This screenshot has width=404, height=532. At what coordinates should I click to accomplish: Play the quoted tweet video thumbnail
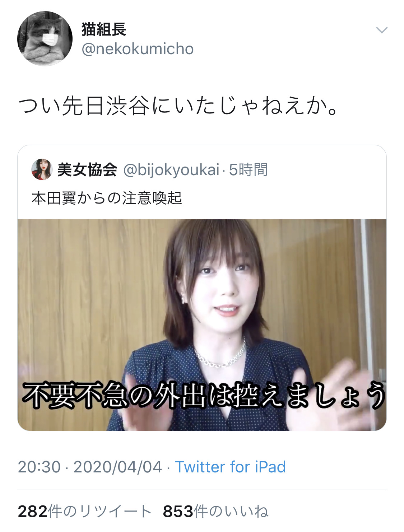click(202, 325)
